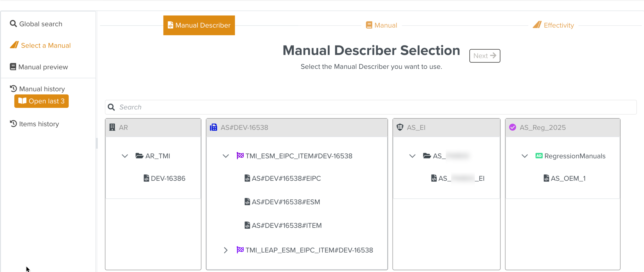Viewport: 644px width, 272px height.
Task: Click the AR building icon
Action: [112, 127]
